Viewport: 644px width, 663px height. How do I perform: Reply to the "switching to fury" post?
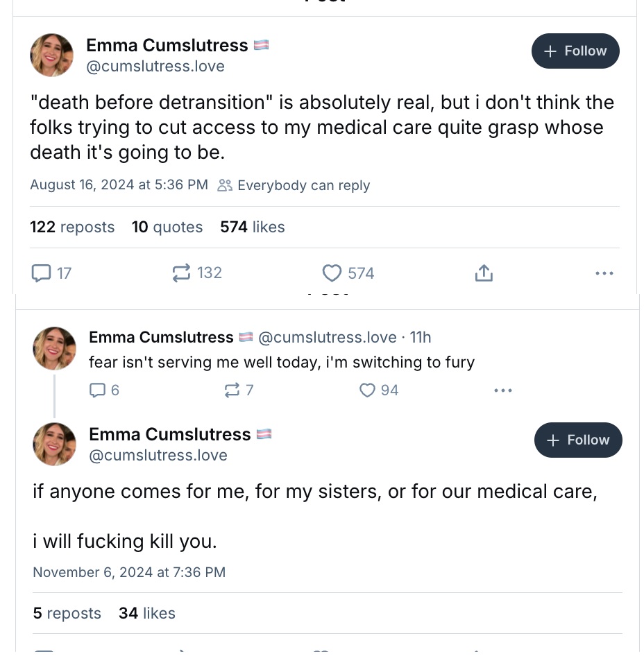97,390
